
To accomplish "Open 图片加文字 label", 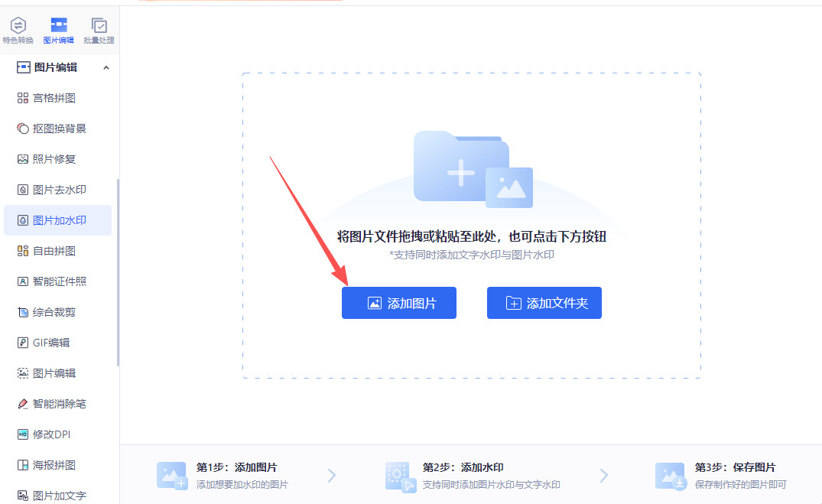I will 59,496.
